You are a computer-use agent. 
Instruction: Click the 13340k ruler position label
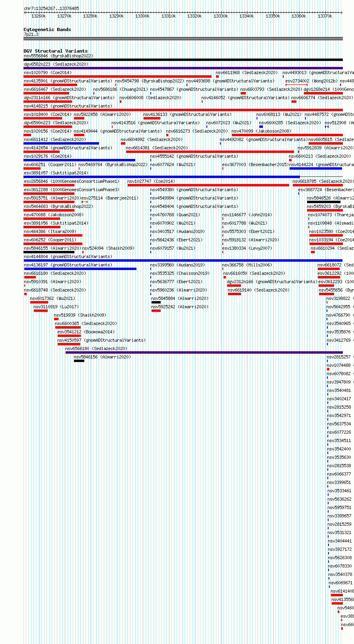[x=247, y=16]
